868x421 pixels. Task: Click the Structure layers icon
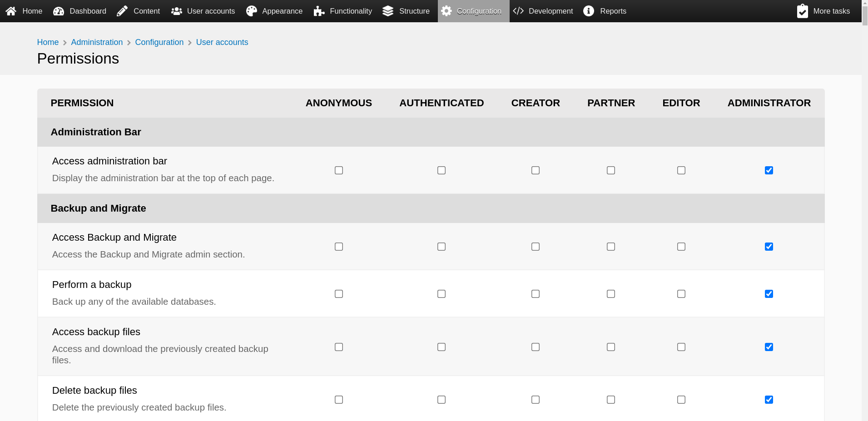[388, 11]
